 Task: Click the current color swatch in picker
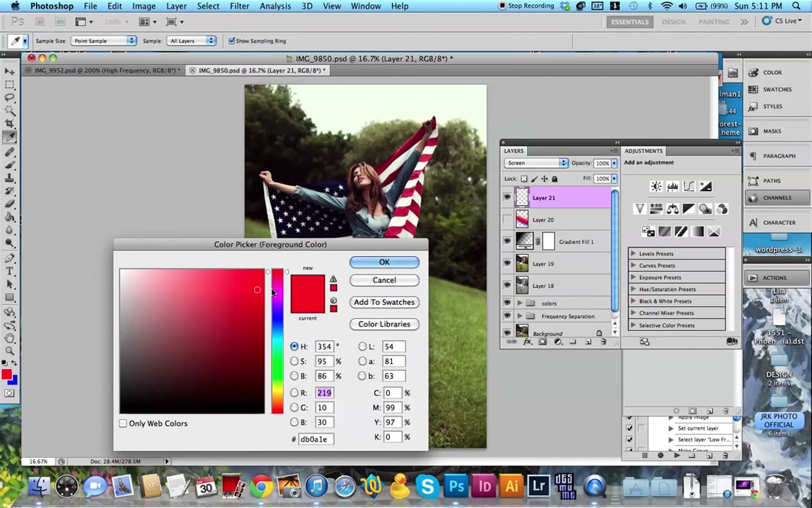(308, 303)
